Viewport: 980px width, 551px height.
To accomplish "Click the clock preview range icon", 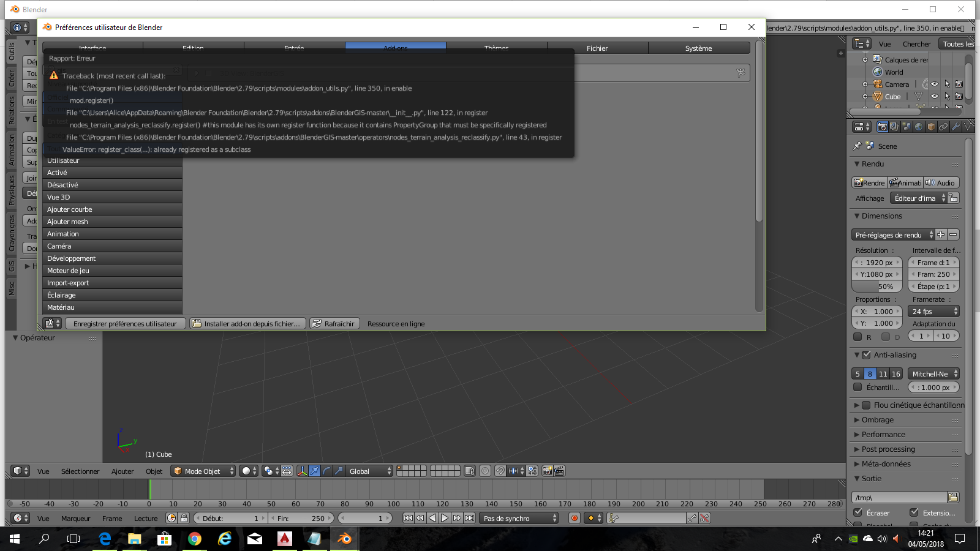I will [171, 518].
